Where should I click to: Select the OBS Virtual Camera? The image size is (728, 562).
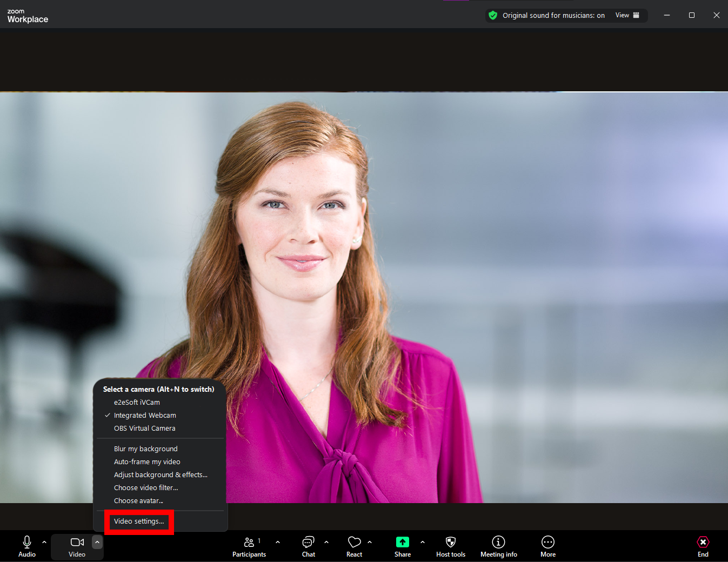pyautogui.click(x=144, y=428)
